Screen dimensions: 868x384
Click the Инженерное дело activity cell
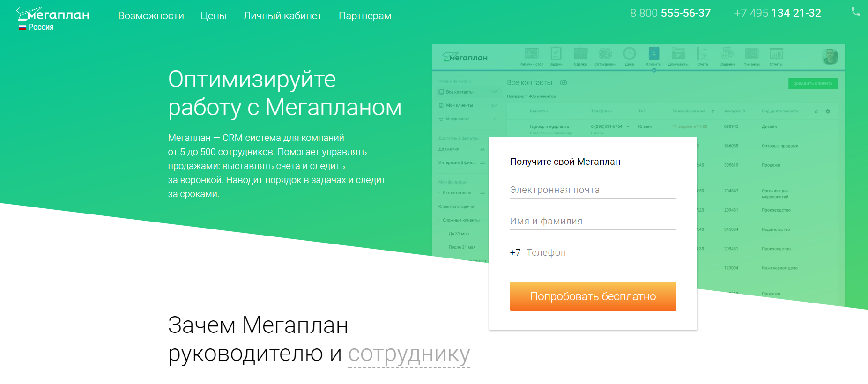(779, 268)
